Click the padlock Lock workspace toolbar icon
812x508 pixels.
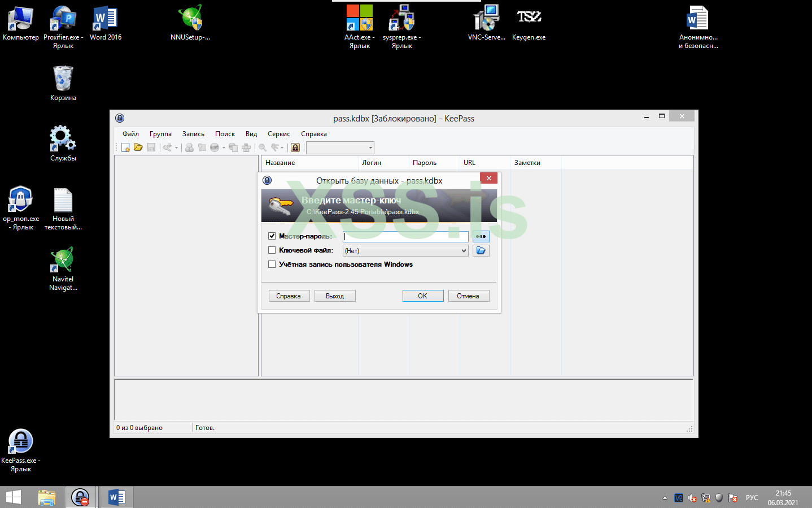[295, 147]
